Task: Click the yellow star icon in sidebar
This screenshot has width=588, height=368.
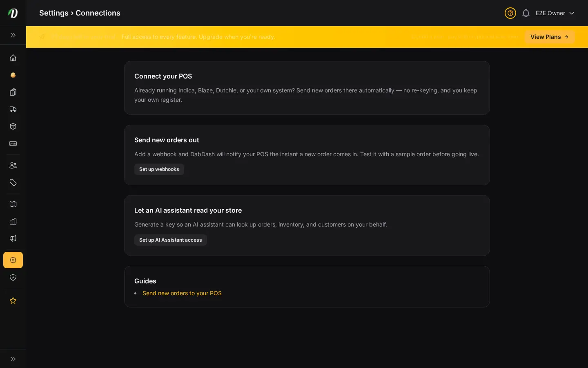Action: (x=13, y=301)
